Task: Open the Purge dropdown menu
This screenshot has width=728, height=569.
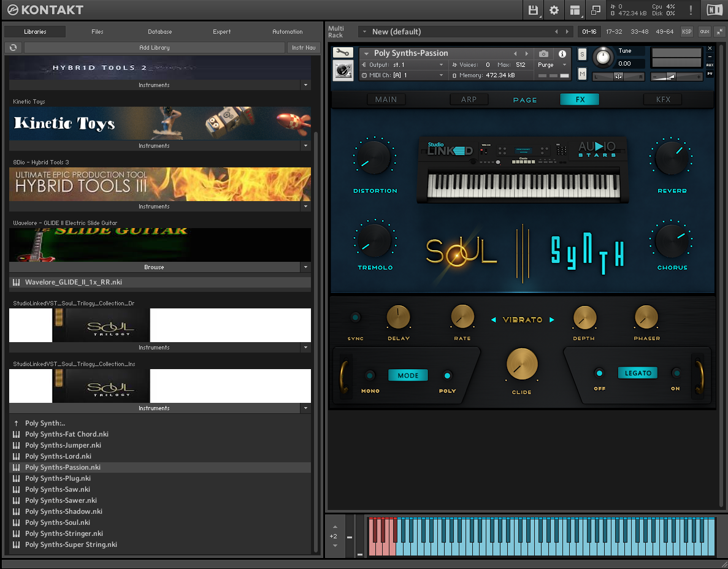Action: (x=553, y=65)
